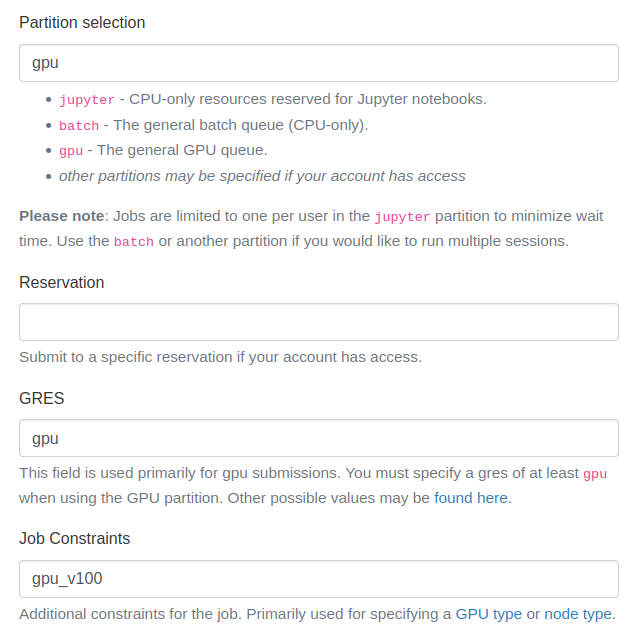Image resolution: width=641 pixels, height=641 pixels.
Task: Click the bold 'Please note' text
Action: [x=61, y=216]
